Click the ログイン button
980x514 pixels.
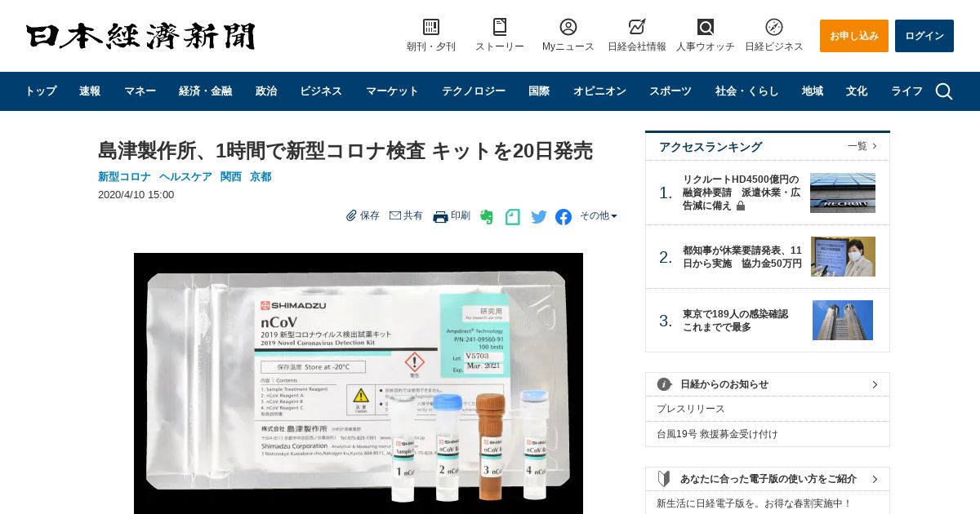(x=924, y=36)
